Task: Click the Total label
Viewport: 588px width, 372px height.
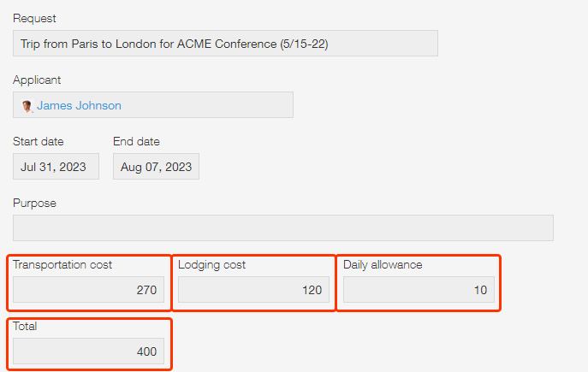Action: point(25,326)
